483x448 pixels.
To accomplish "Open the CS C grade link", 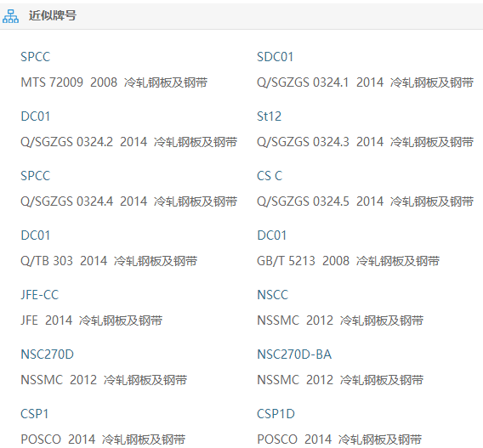I will click(x=270, y=176).
